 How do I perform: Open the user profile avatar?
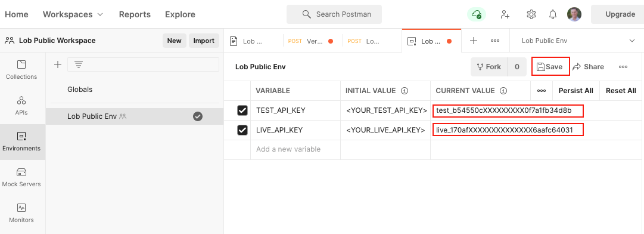tap(574, 14)
